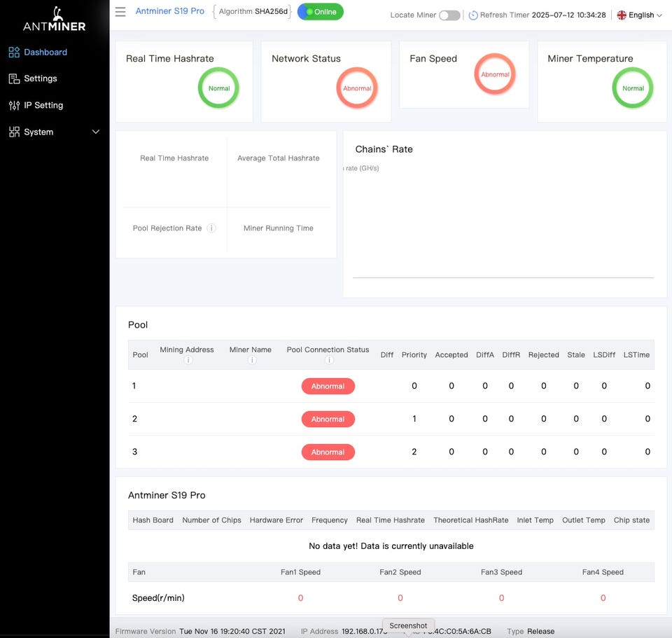
Task: Click Pool Connection Status info icon
Action: tap(328, 360)
